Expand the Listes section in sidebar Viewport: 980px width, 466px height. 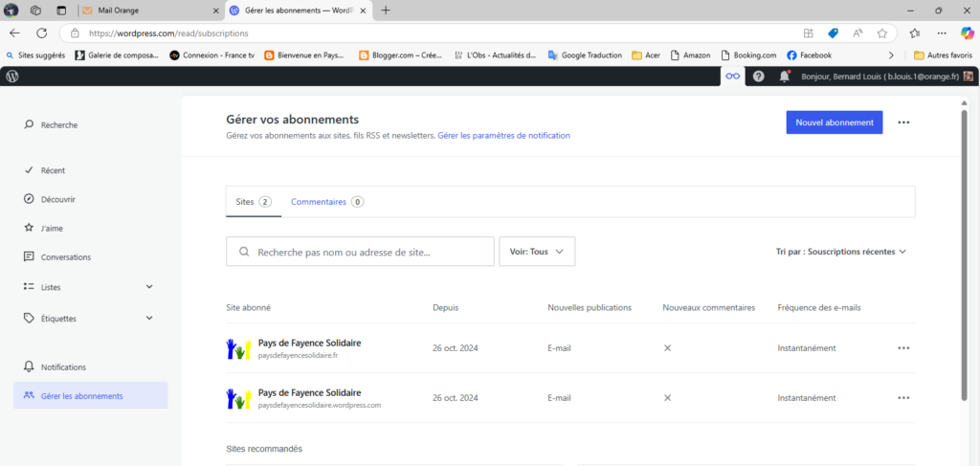(x=149, y=286)
